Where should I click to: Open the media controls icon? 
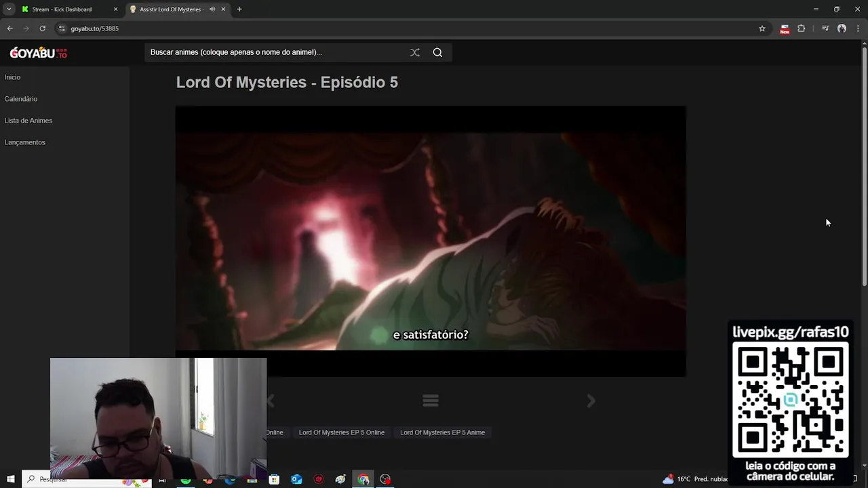(x=825, y=28)
